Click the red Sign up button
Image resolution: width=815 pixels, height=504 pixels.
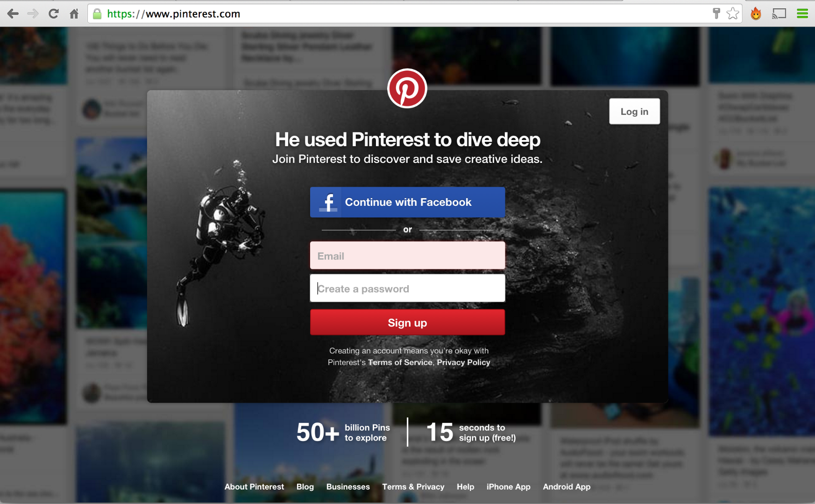pyautogui.click(x=407, y=322)
